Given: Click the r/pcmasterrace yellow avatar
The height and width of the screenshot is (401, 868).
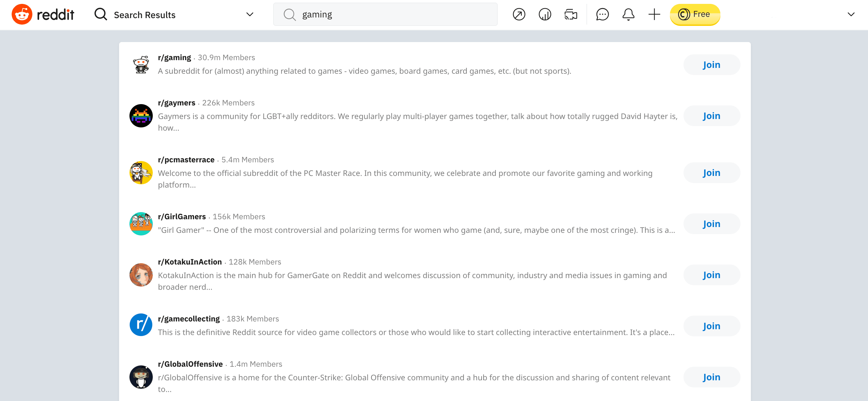Looking at the screenshot, I should click(141, 173).
